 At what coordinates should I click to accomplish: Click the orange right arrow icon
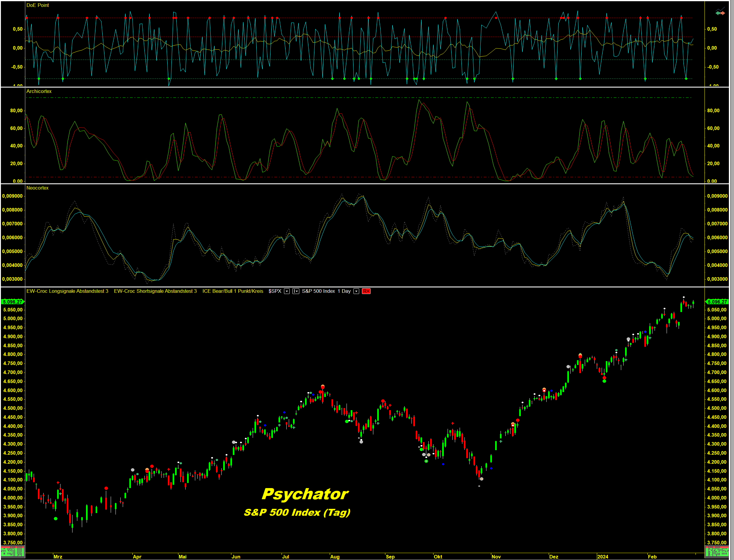[723, 13]
